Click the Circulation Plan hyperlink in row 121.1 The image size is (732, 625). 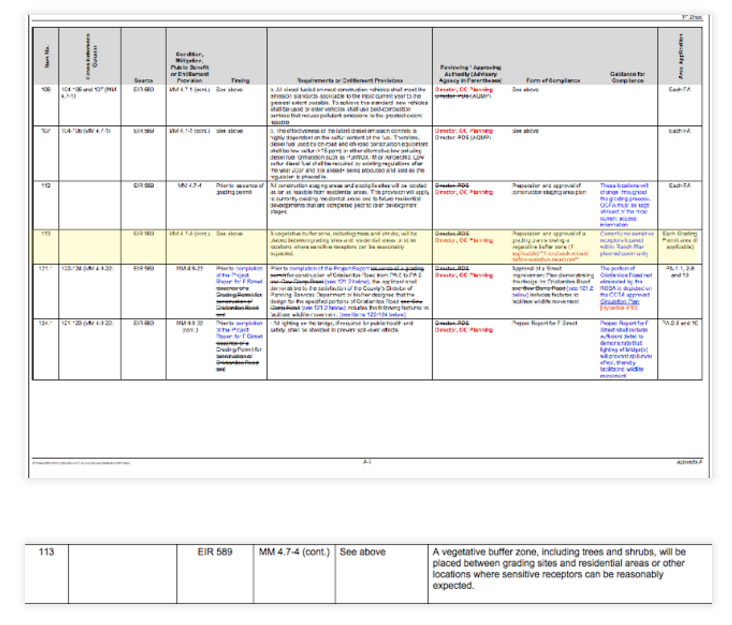[619, 302]
